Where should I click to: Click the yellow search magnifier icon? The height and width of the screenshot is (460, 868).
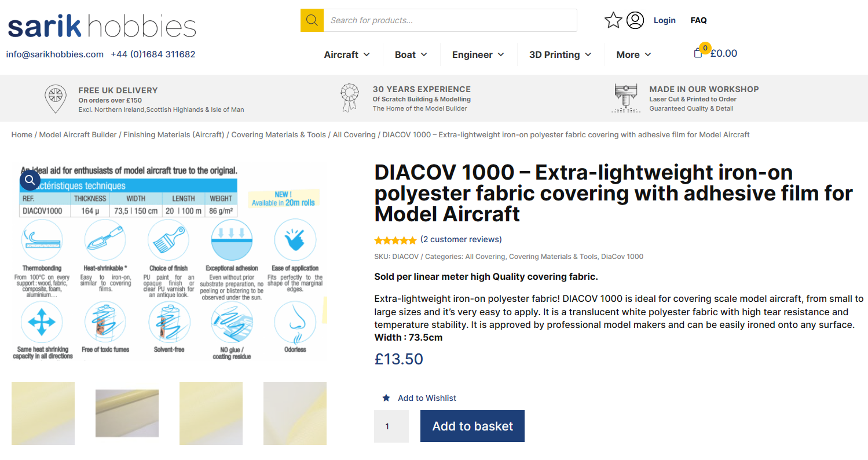[312, 20]
